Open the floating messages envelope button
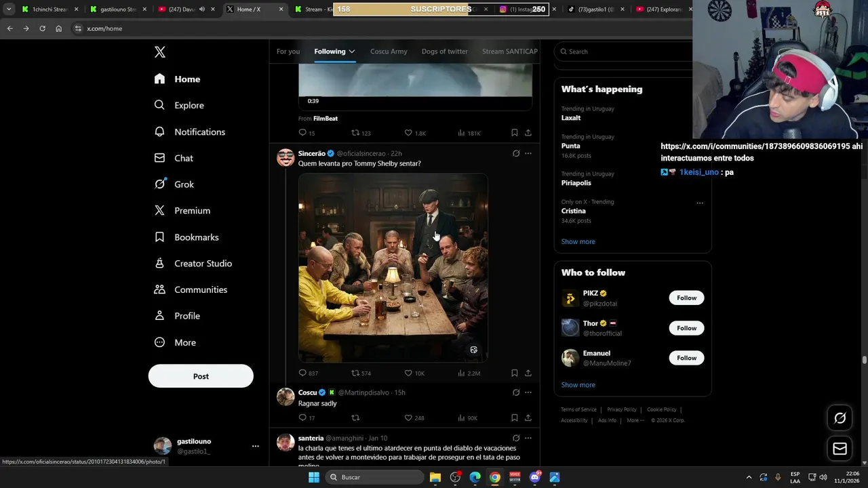The width and height of the screenshot is (868, 488). (x=840, y=449)
